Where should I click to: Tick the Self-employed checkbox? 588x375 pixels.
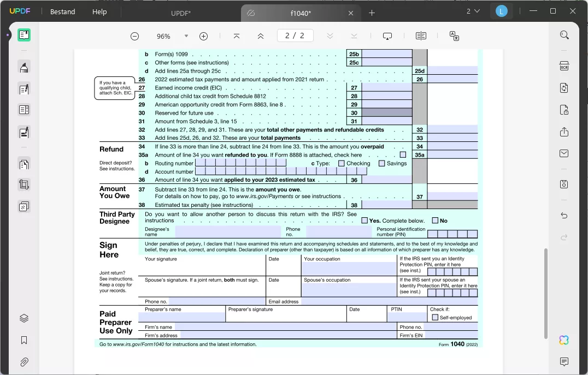[x=435, y=317]
